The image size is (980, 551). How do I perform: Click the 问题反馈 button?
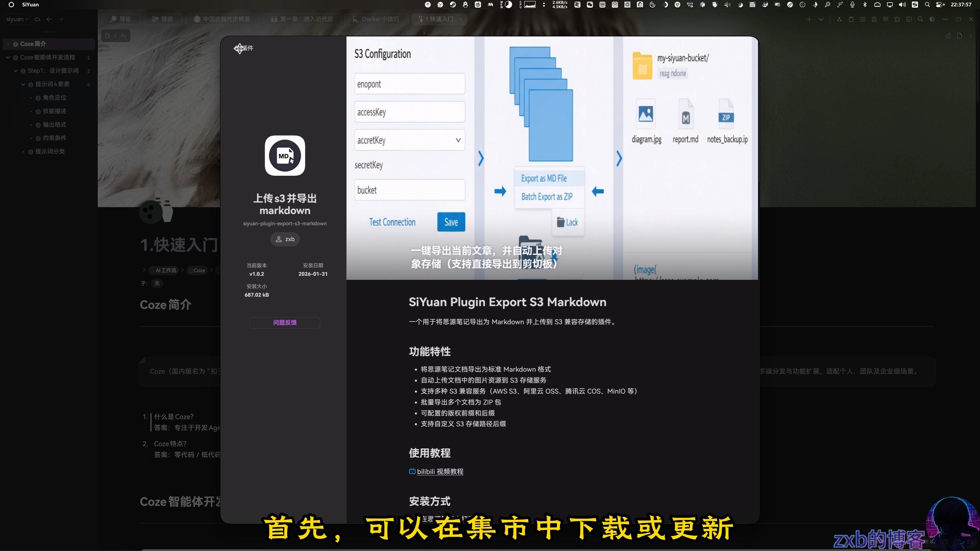[285, 322]
